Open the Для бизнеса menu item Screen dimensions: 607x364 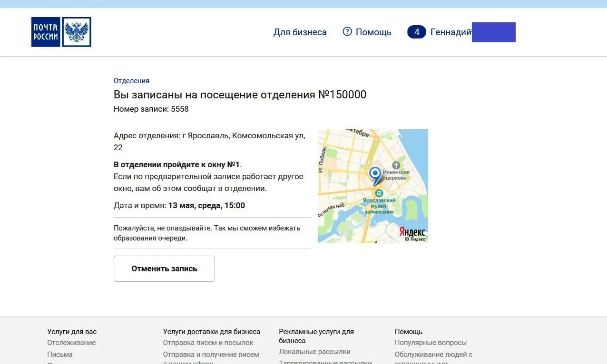(300, 32)
